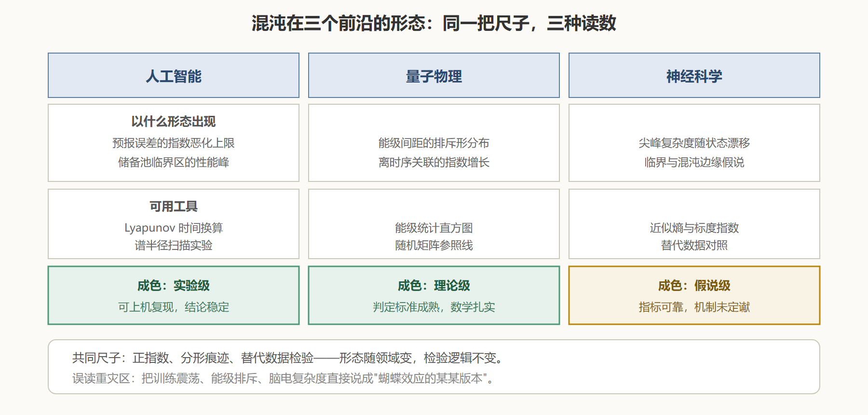
Task: Click the line 近似熵与标度指数
Action: [694, 228]
